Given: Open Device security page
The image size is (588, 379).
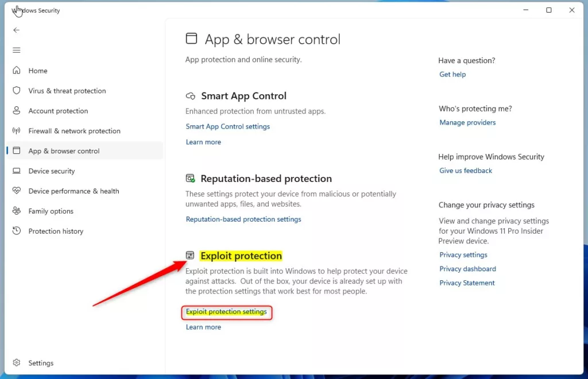Looking at the screenshot, I should [x=52, y=171].
